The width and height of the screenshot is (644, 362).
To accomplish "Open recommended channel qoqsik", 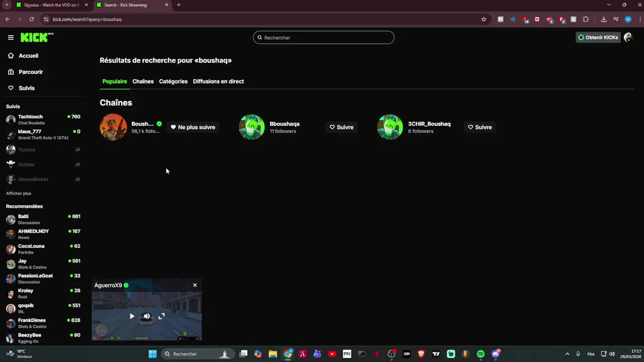I will [43, 308].
